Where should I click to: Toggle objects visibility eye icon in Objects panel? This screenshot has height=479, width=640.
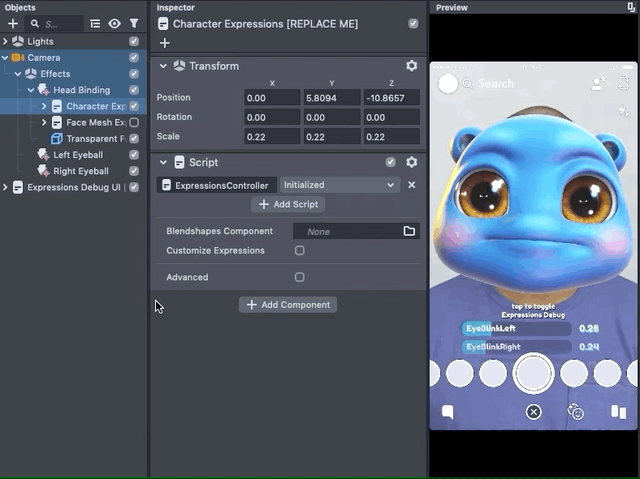pos(115,23)
